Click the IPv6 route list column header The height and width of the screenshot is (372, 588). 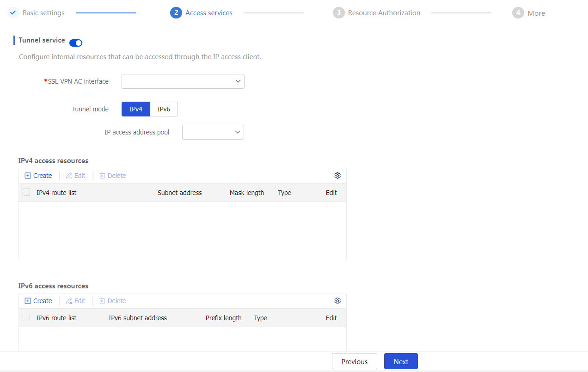(x=56, y=318)
